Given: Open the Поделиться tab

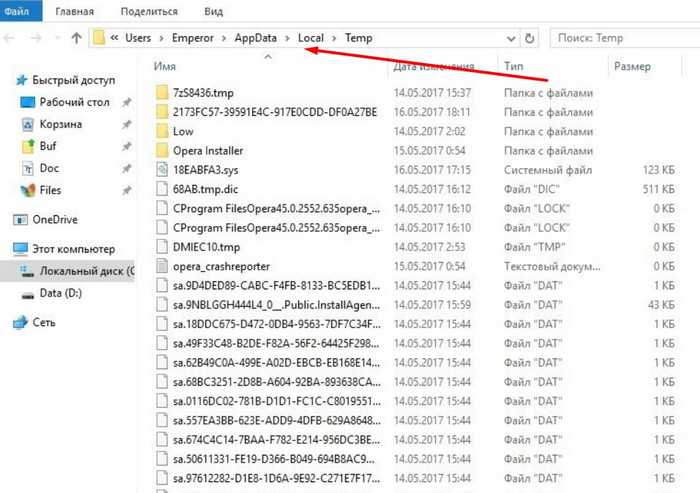Looking at the screenshot, I should click(149, 11).
